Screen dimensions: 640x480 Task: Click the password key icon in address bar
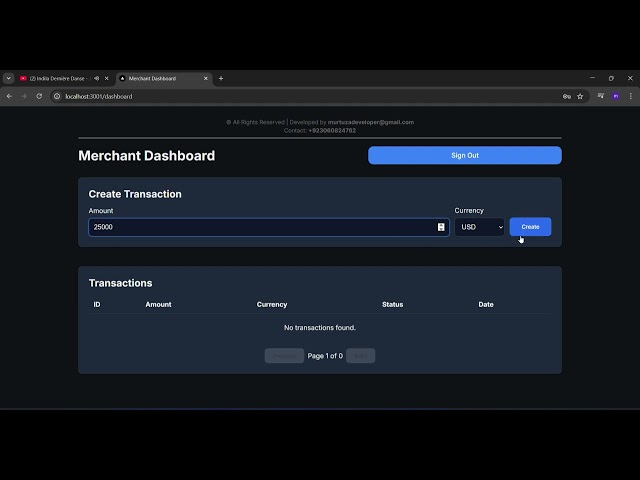pyautogui.click(x=567, y=96)
